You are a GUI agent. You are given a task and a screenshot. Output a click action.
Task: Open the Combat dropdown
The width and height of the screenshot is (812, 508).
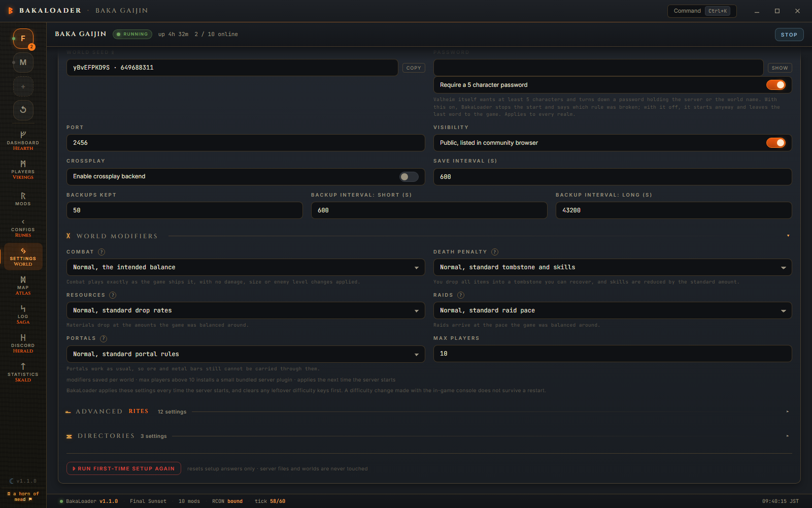pos(246,267)
